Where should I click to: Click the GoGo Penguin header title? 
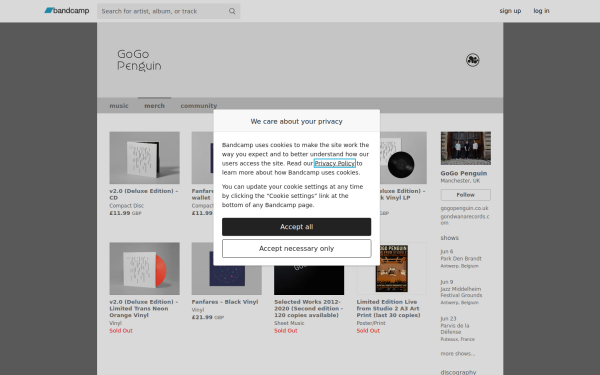point(139,60)
